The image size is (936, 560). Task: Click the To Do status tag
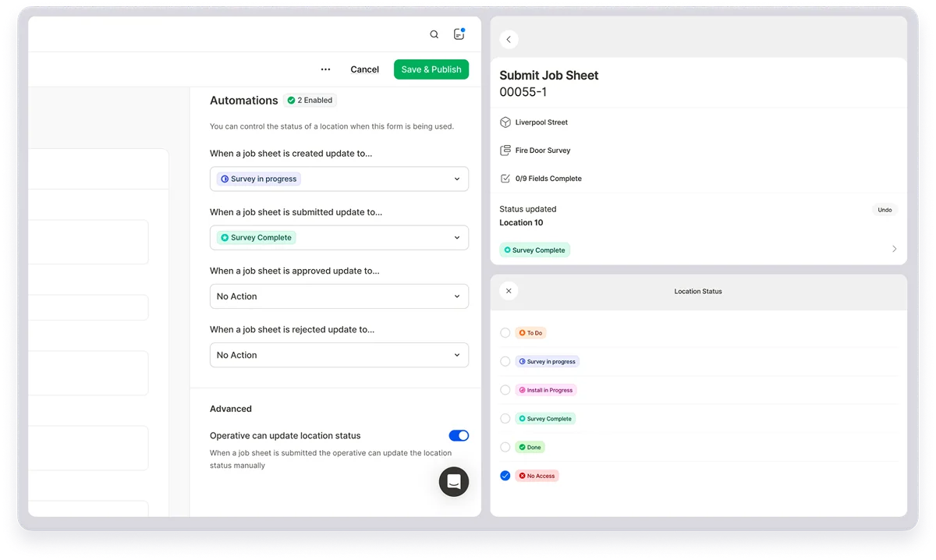pyautogui.click(x=530, y=333)
